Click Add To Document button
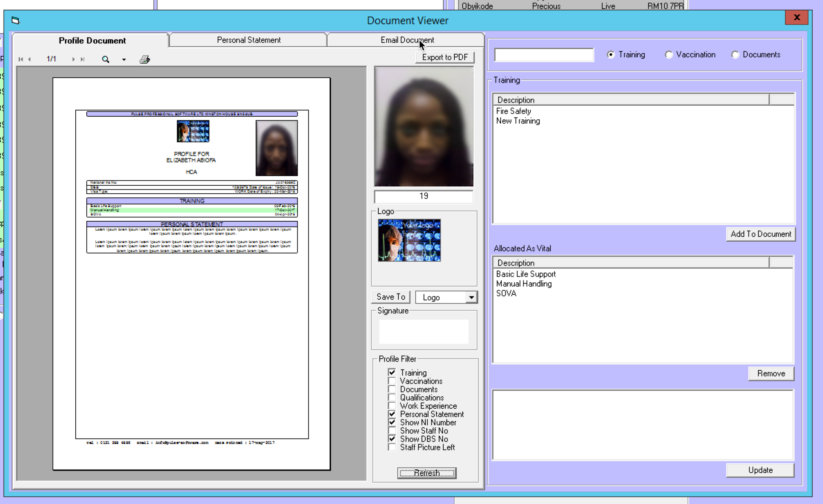Screen dimensions: 823x504 (760, 234)
